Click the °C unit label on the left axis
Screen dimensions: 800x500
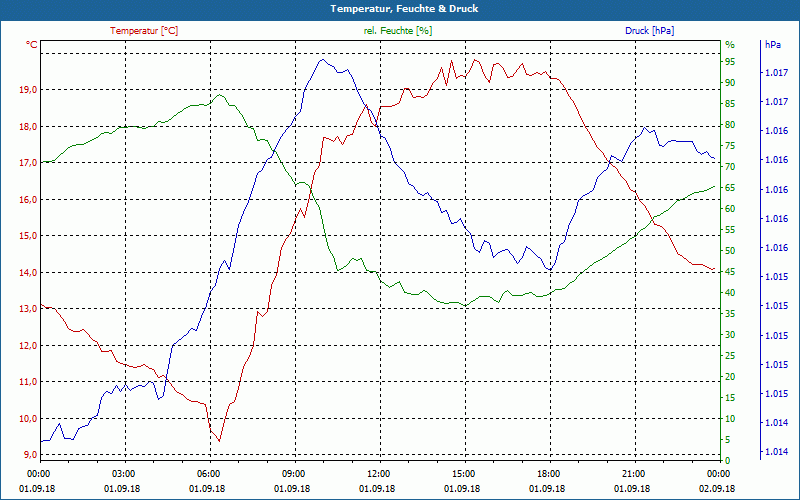pos(31,45)
